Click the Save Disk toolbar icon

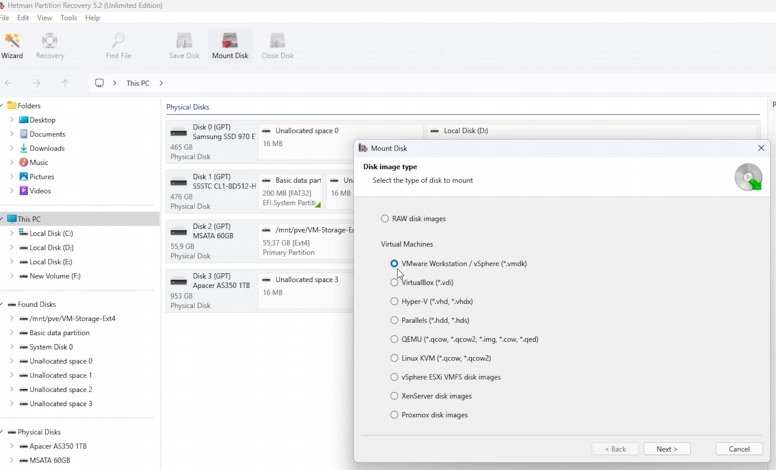[x=184, y=46]
